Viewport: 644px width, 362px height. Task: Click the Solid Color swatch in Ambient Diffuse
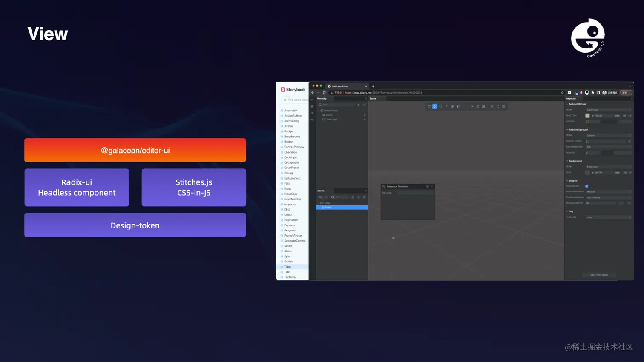coord(588,116)
